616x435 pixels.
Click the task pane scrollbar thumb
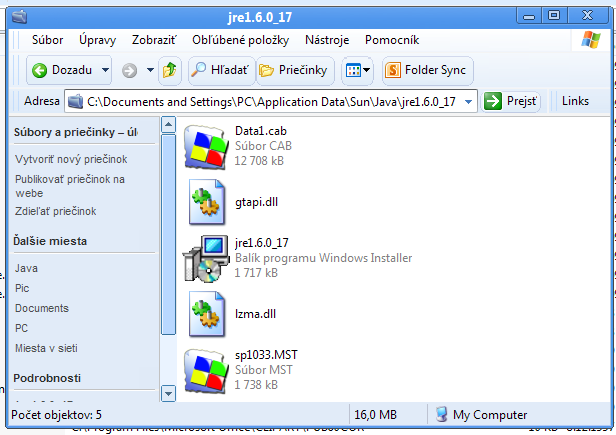168,235
